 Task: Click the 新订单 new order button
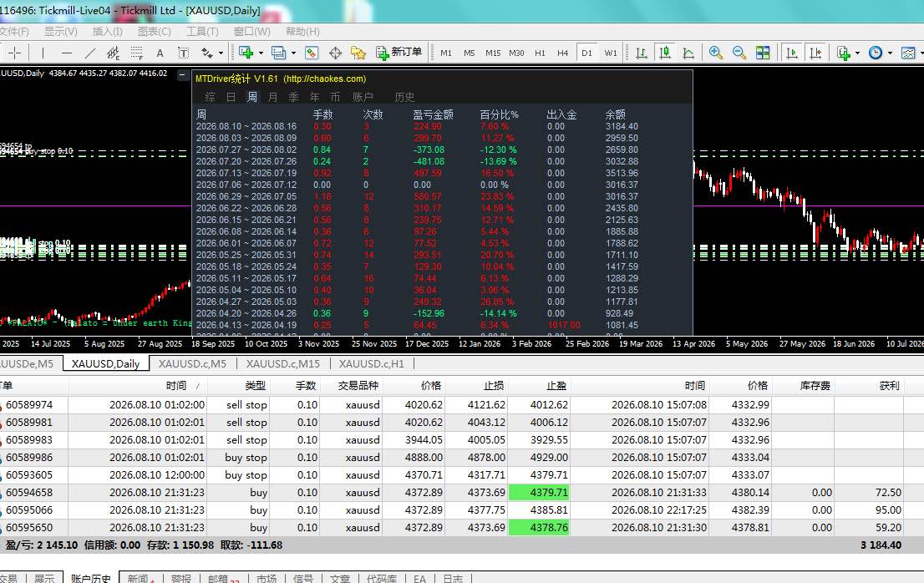pos(399,53)
